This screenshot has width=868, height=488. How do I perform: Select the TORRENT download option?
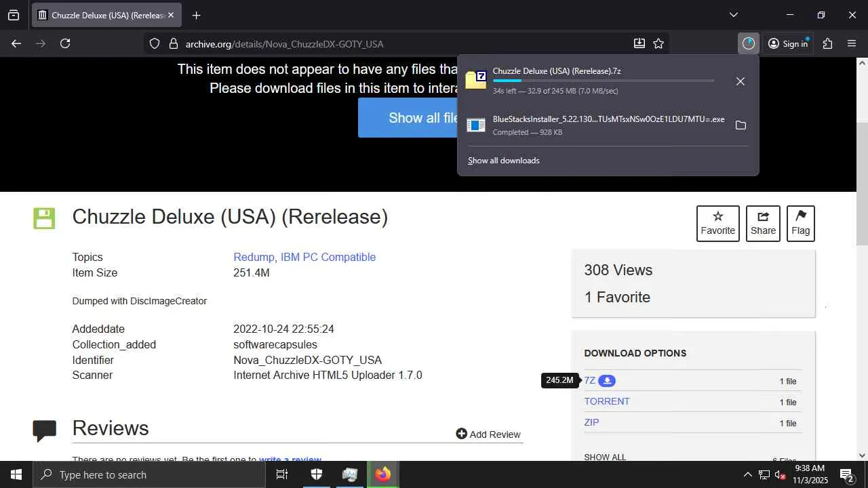(607, 401)
